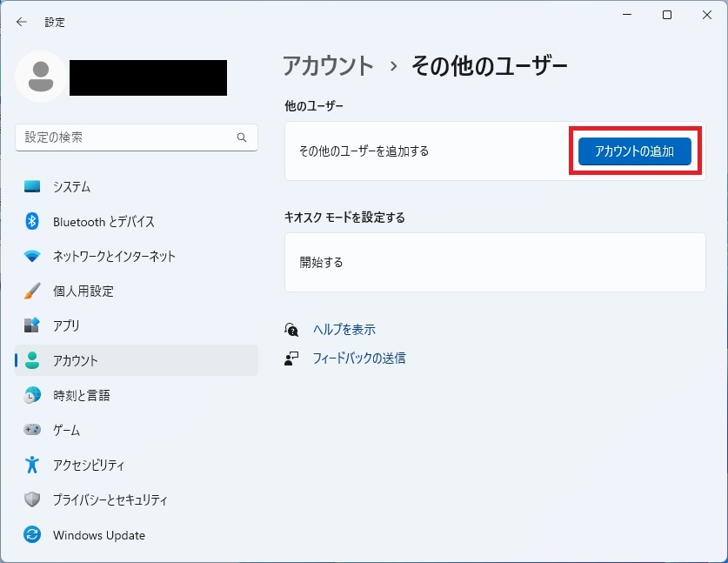Go to ネットワークとインターネット settings
This screenshot has width=728, height=563.
137,256
